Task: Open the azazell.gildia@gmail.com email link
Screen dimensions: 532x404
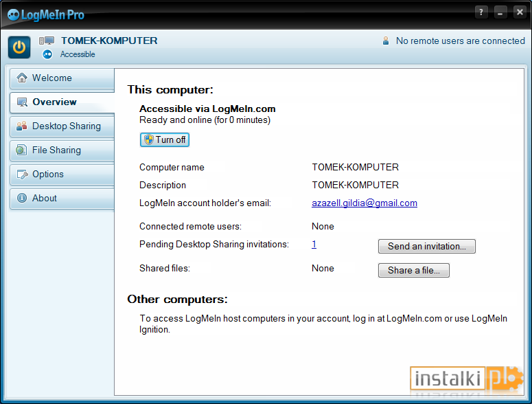Action: [365, 203]
